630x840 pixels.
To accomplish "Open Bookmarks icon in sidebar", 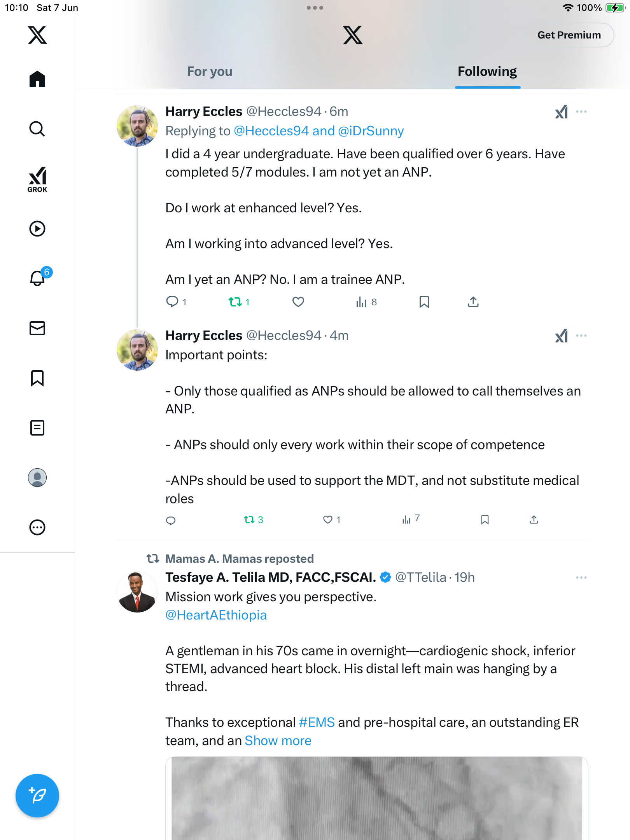I will pyautogui.click(x=37, y=378).
